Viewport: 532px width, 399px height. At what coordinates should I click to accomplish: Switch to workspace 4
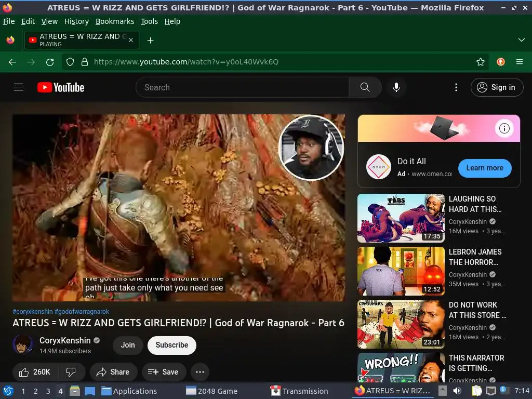60,391
